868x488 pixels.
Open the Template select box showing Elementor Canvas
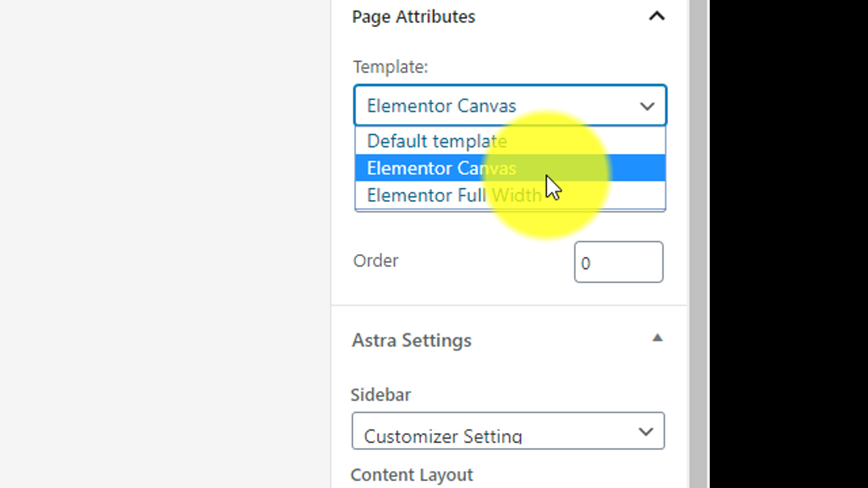497,106
